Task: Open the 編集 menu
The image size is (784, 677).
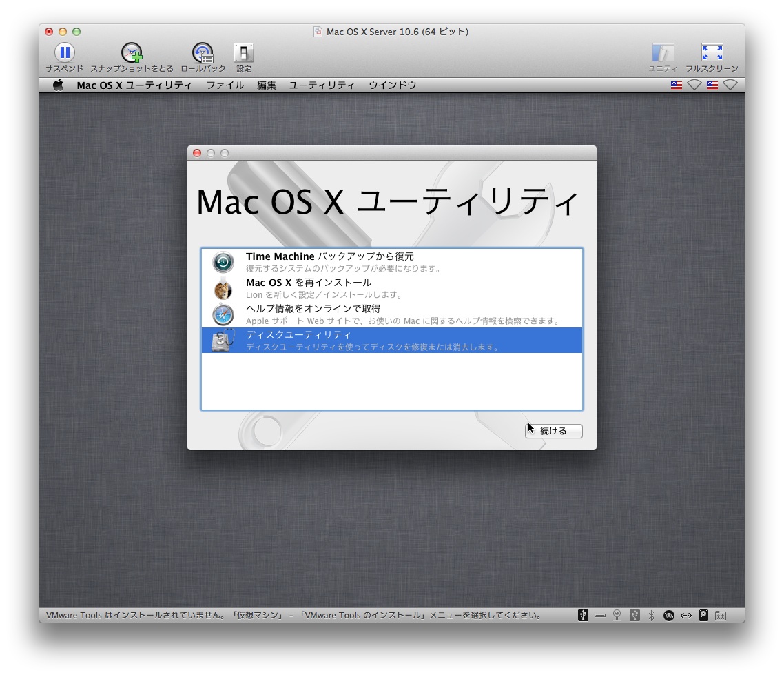Action: point(267,85)
